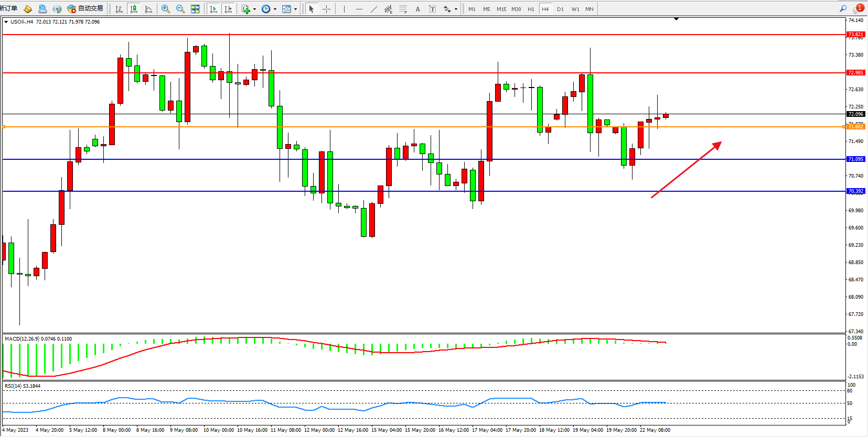Click the 自动交易 auto trading button
The width and height of the screenshot is (868, 437).
pos(85,8)
